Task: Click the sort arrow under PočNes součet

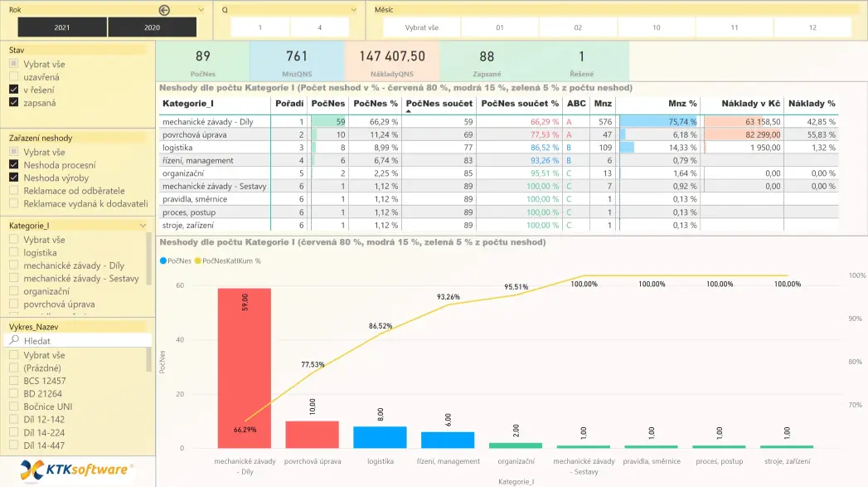Action: (x=407, y=110)
